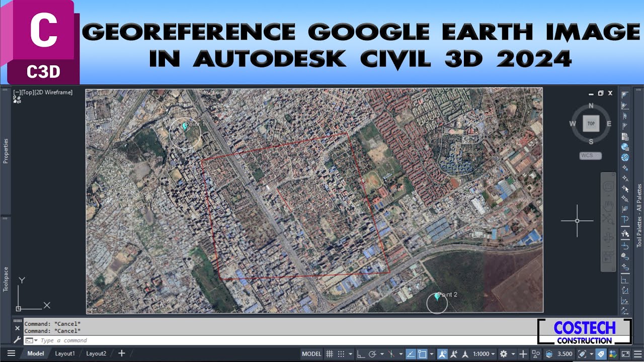
Task: Activate the Orbit tool in navigation bar
Action: pos(608,237)
